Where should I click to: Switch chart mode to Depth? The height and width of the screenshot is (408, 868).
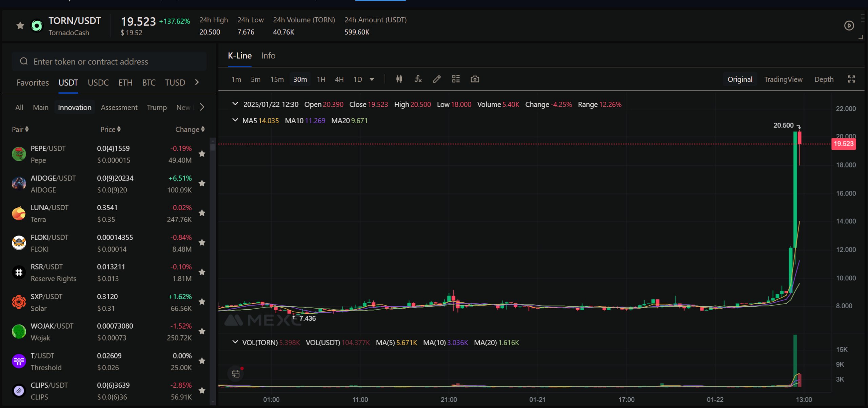click(824, 79)
